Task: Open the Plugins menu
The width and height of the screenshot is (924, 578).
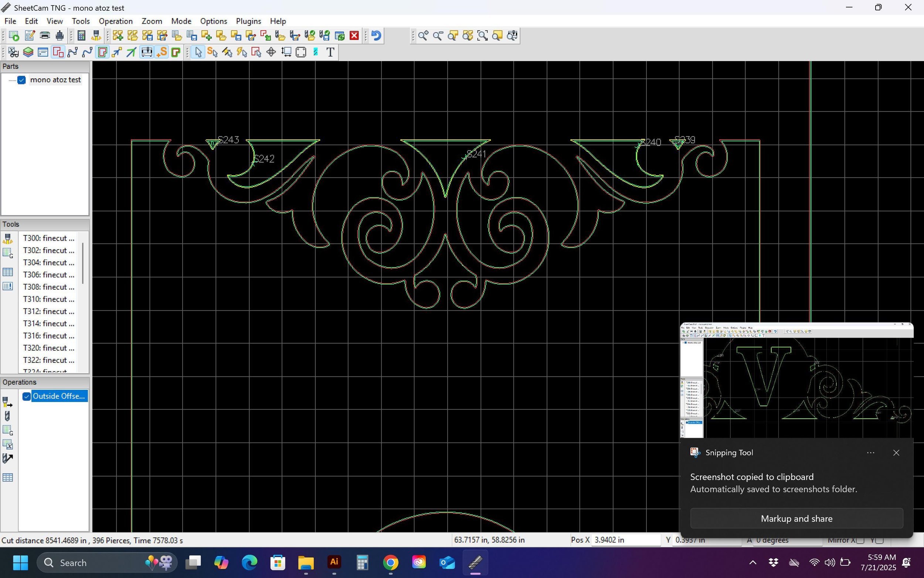Action: (x=248, y=21)
